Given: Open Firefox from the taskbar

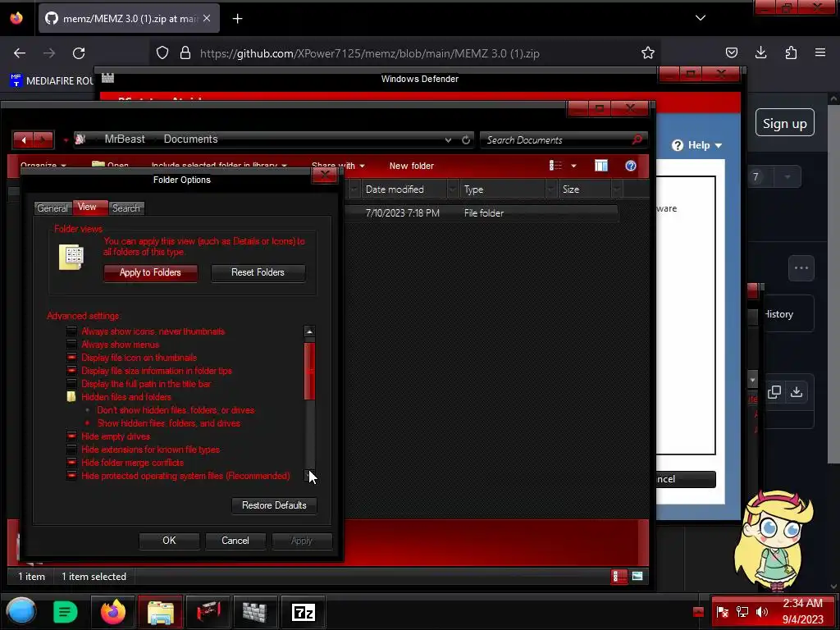Looking at the screenshot, I should click(x=113, y=612).
